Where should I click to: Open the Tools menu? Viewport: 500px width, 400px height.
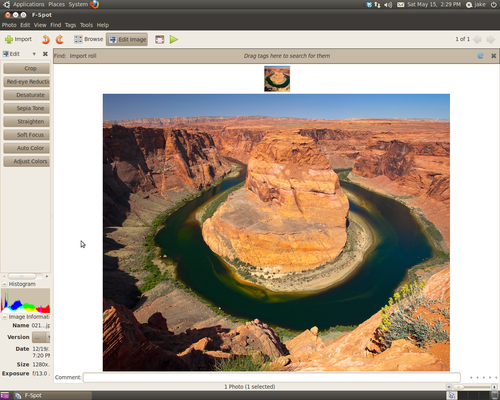pos(86,25)
